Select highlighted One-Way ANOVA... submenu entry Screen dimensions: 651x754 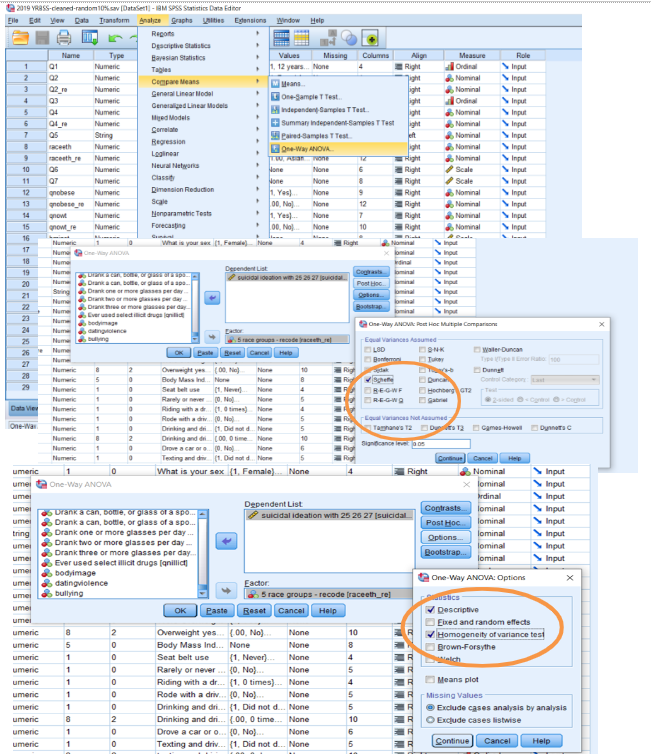point(338,149)
